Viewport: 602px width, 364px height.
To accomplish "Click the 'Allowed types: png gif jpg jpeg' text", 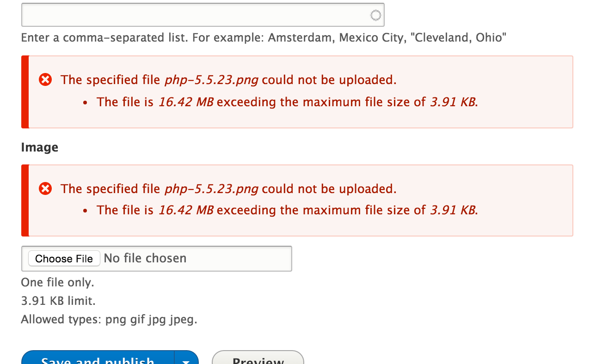I will click(x=109, y=320).
